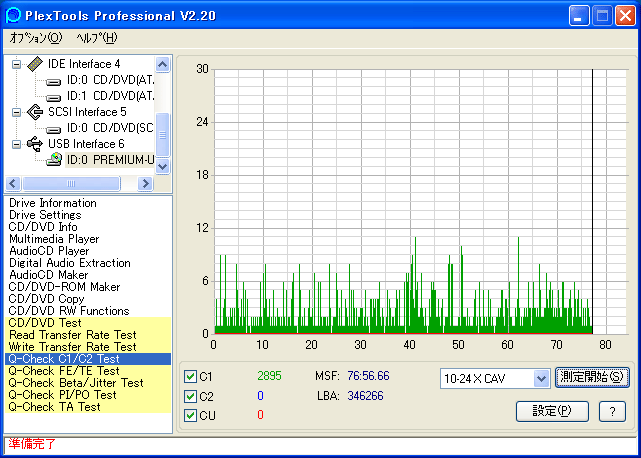641x458 pixels.
Task: Click the drive icon beside ID:0 under IDE Interface 4
Action: 54,81
